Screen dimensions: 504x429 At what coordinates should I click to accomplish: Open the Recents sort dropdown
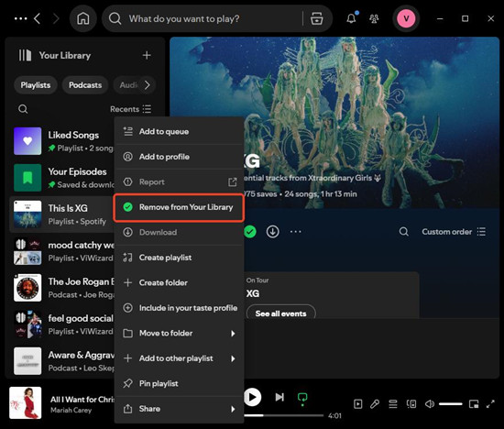pos(131,109)
